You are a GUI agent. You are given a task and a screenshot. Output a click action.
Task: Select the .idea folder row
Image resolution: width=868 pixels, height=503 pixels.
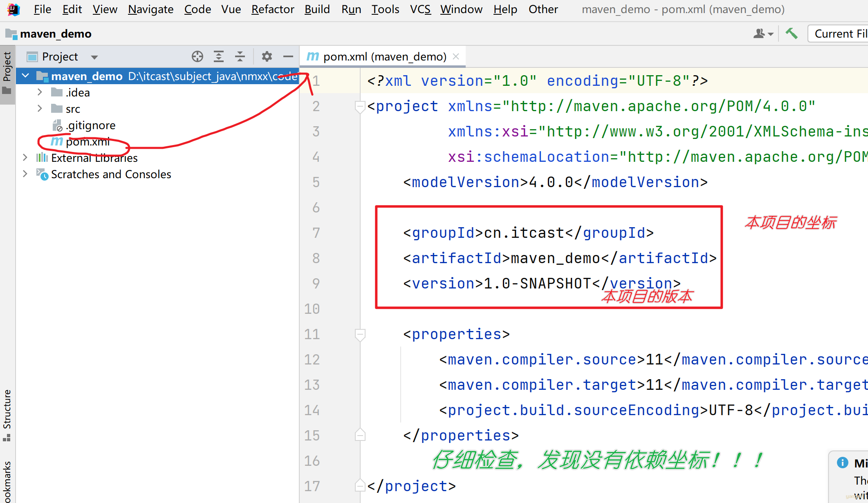[x=157, y=92]
